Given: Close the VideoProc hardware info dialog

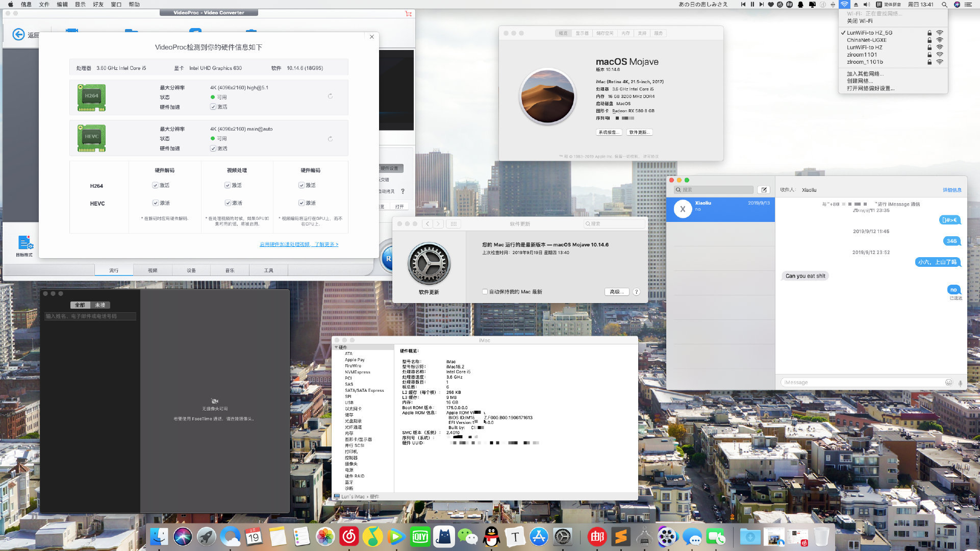Looking at the screenshot, I should pyautogui.click(x=372, y=37).
